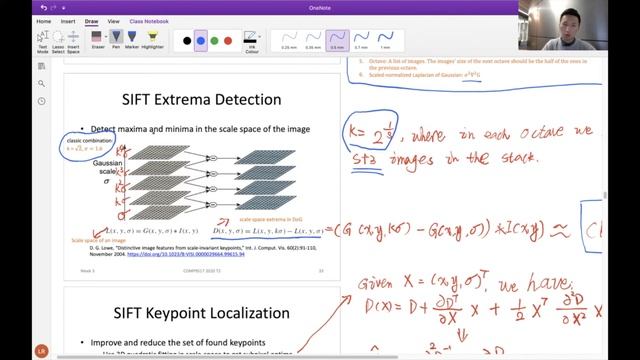The image size is (640, 360).
Task: Activate Text Mode tool
Action: coord(42,42)
